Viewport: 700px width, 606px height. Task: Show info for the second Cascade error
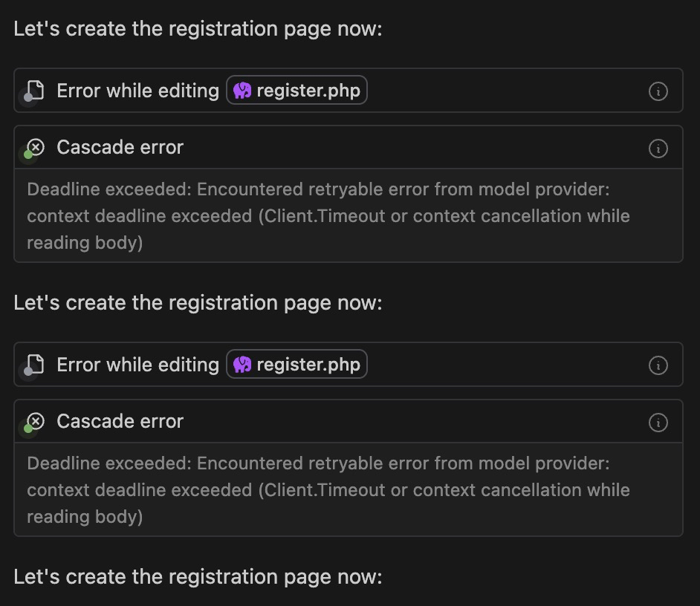click(658, 423)
